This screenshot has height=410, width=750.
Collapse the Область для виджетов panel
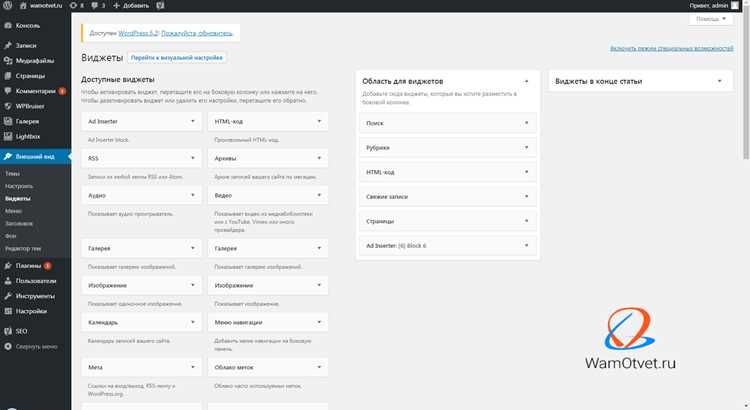click(x=527, y=81)
